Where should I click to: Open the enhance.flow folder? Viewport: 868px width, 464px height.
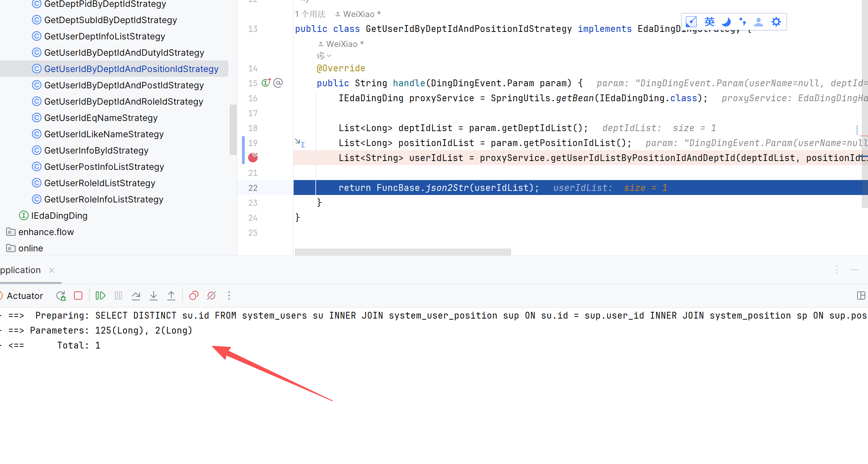point(46,232)
